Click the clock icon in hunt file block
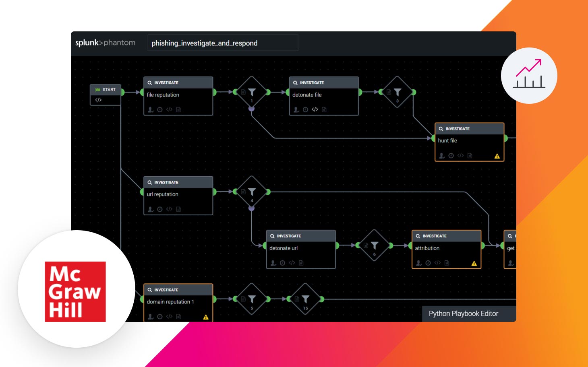 click(x=451, y=156)
